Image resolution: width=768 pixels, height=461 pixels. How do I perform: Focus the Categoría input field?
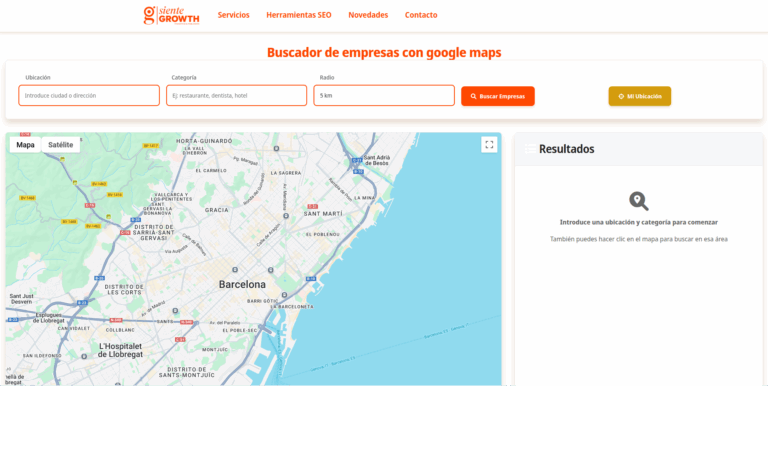[237, 96]
